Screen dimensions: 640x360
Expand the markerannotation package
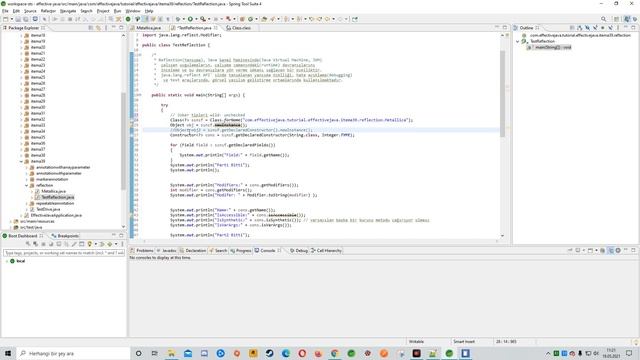[27, 179]
